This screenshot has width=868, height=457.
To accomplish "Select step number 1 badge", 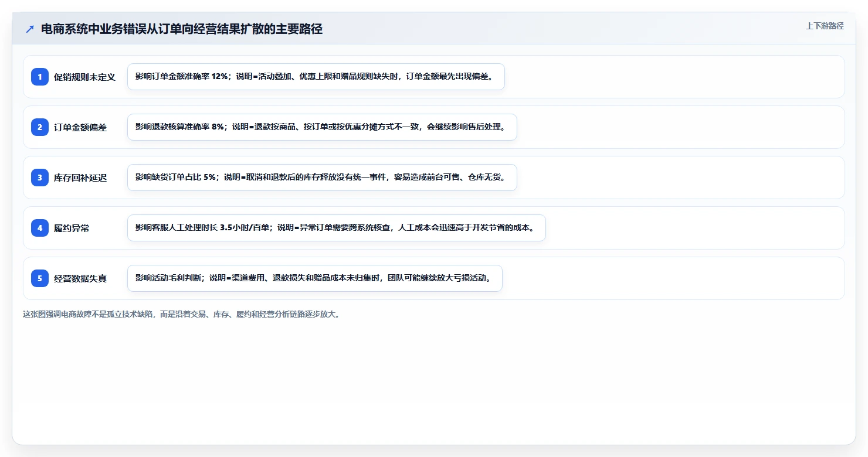I will (x=40, y=77).
